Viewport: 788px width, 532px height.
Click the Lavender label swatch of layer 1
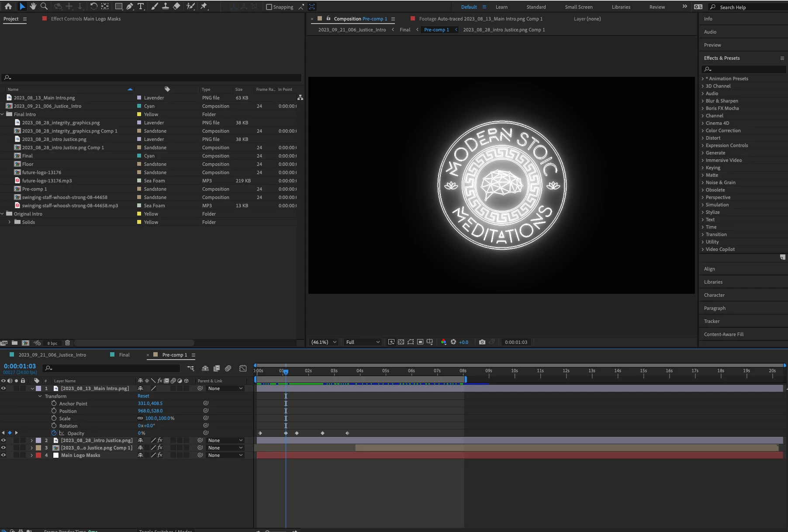38,388
